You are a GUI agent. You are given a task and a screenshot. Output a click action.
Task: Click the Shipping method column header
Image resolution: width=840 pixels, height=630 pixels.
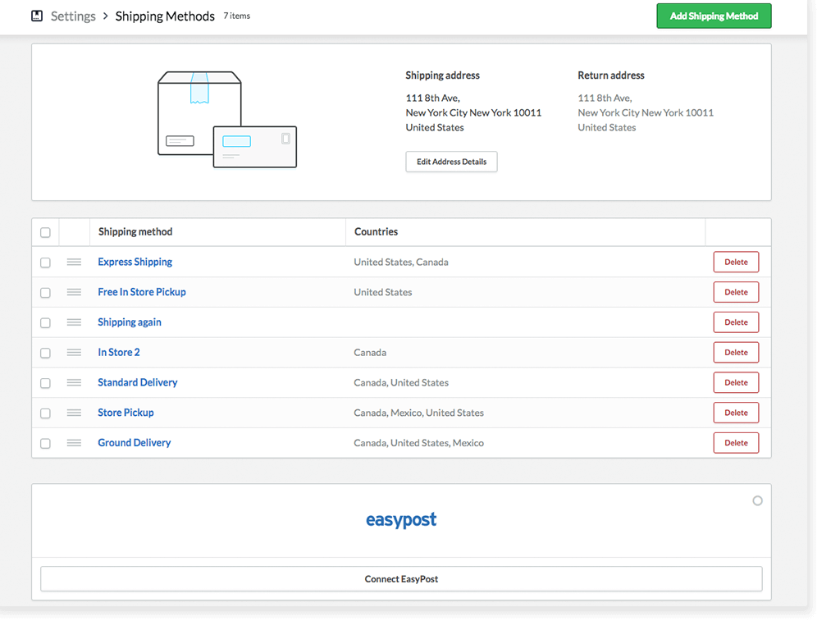pos(135,232)
